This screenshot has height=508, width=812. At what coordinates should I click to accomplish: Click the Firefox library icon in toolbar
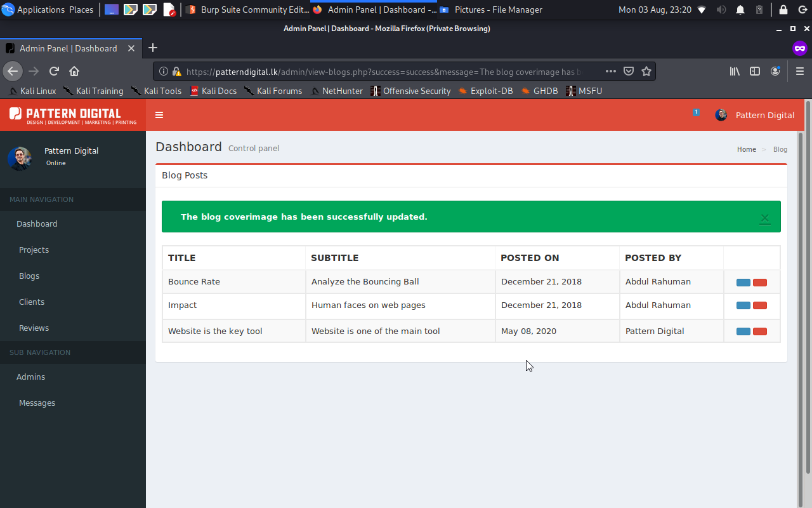734,71
